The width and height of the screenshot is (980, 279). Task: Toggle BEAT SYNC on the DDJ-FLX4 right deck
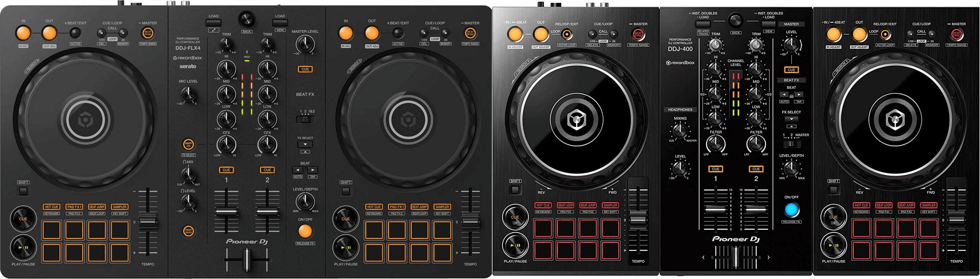(470, 33)
